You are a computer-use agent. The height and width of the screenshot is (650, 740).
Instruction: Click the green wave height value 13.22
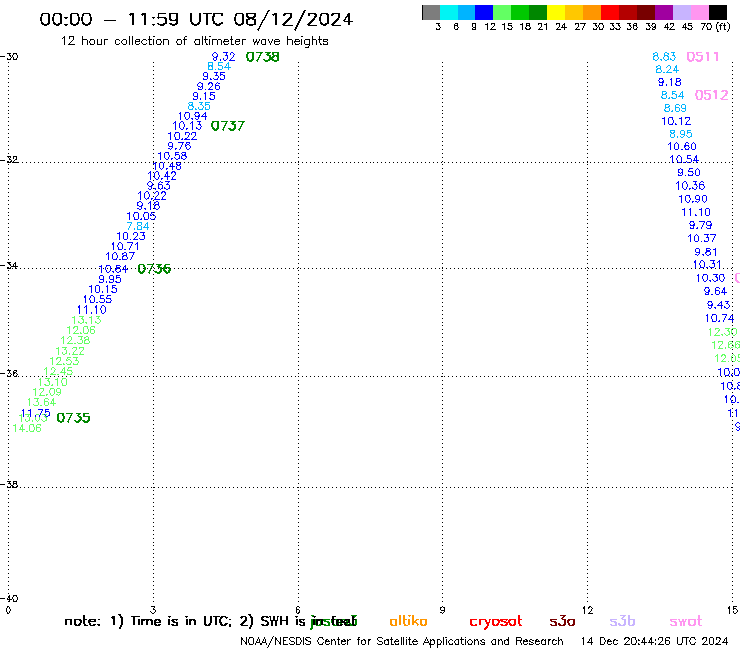[x=70, y=351]
